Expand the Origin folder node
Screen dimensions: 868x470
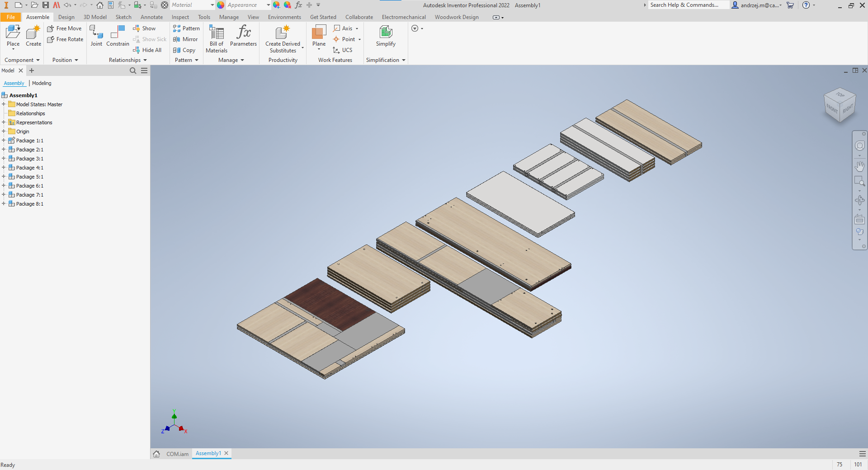(4, 132)
